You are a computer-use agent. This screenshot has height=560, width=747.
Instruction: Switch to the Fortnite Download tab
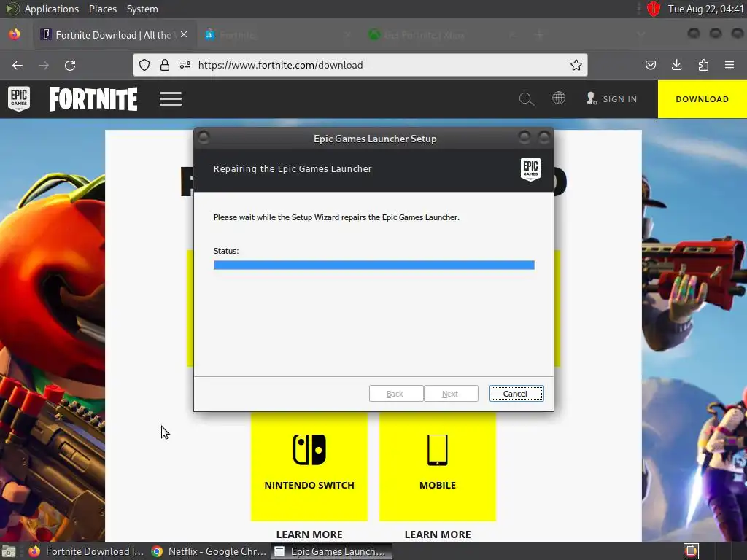click(115, 35)
